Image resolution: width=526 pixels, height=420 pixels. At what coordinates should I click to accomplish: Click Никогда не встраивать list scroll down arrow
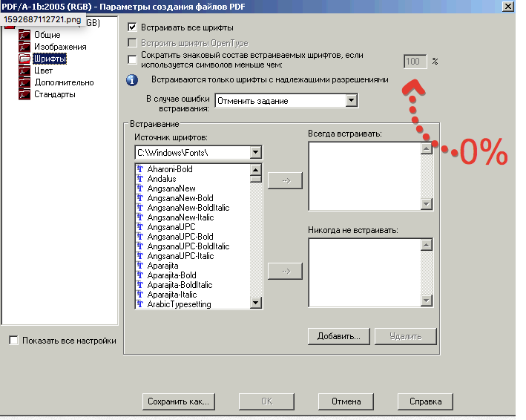tap(426, 301)
